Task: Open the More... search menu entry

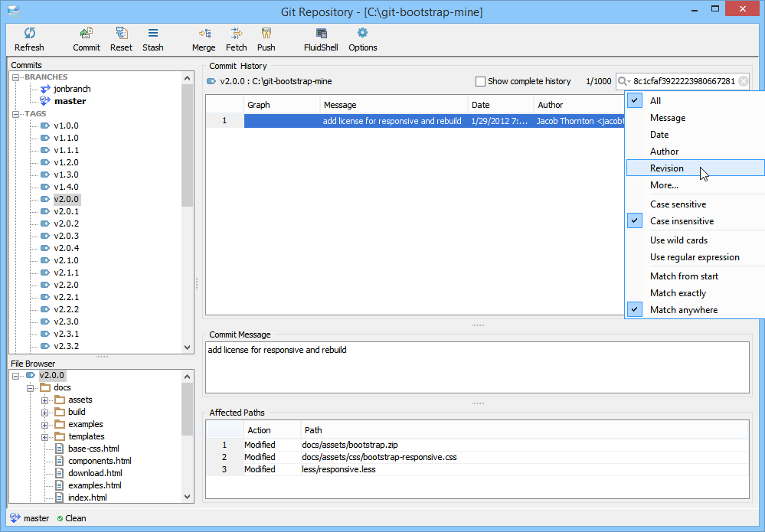Action: (x=695, y=185)
